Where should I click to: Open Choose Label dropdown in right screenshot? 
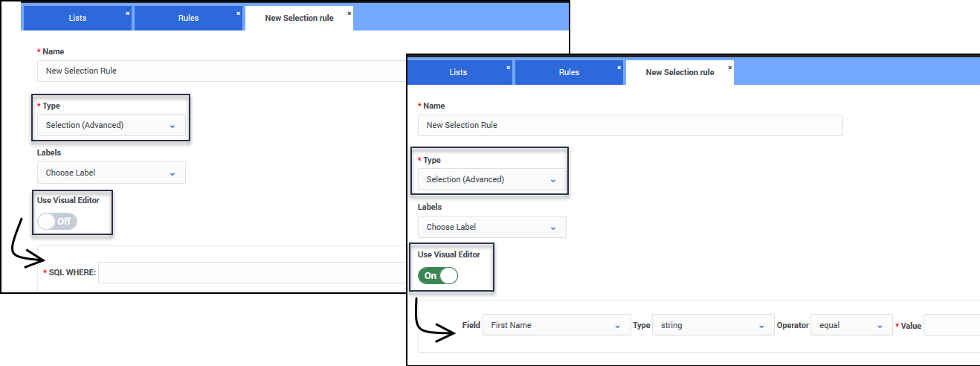(491, 227)
